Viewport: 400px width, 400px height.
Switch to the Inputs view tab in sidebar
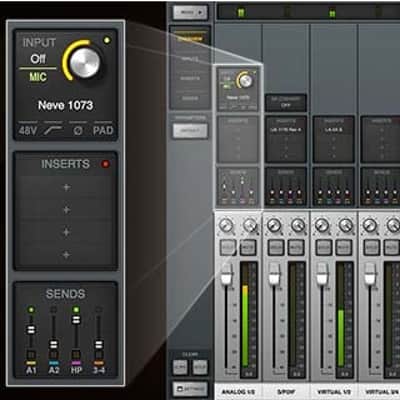tap(190, 59)
